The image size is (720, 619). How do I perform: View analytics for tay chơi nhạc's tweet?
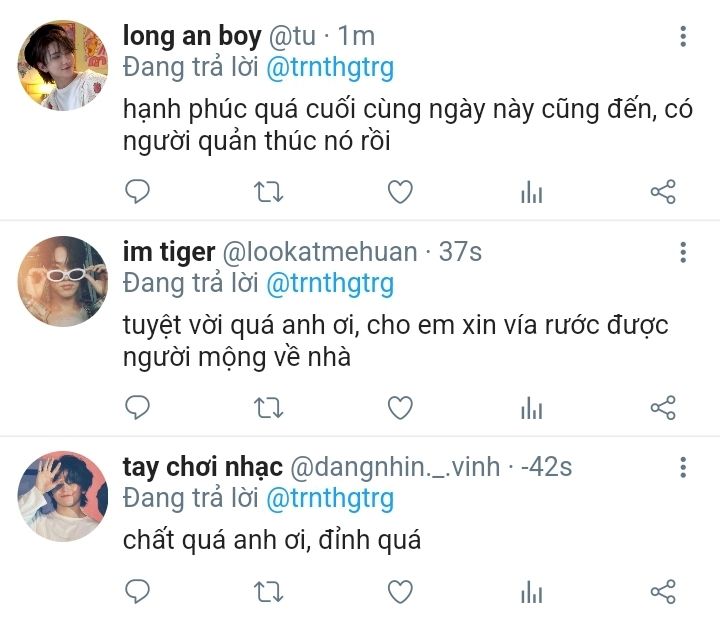click(531, 593)
